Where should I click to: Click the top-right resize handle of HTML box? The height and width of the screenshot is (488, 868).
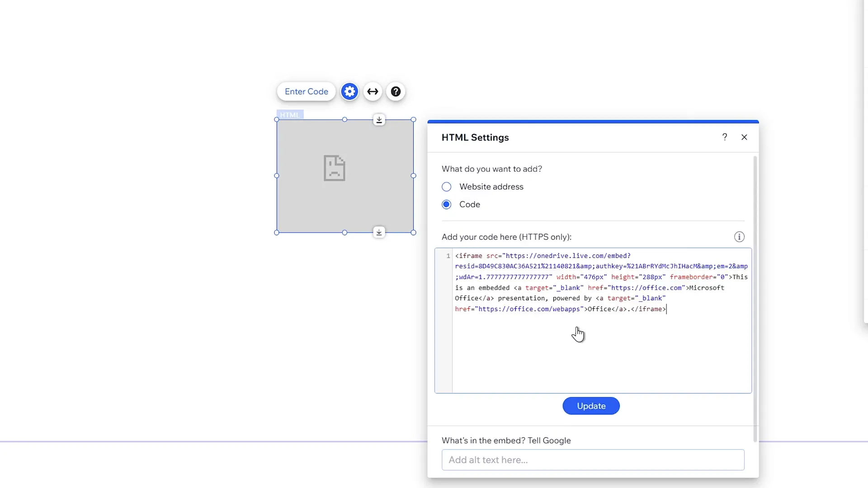click(x=413, y=120)
